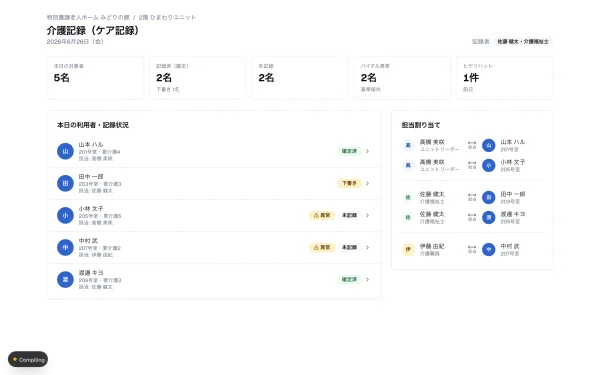Click 未記録 badge on 小林 文子 row

[x=349, y=215]
